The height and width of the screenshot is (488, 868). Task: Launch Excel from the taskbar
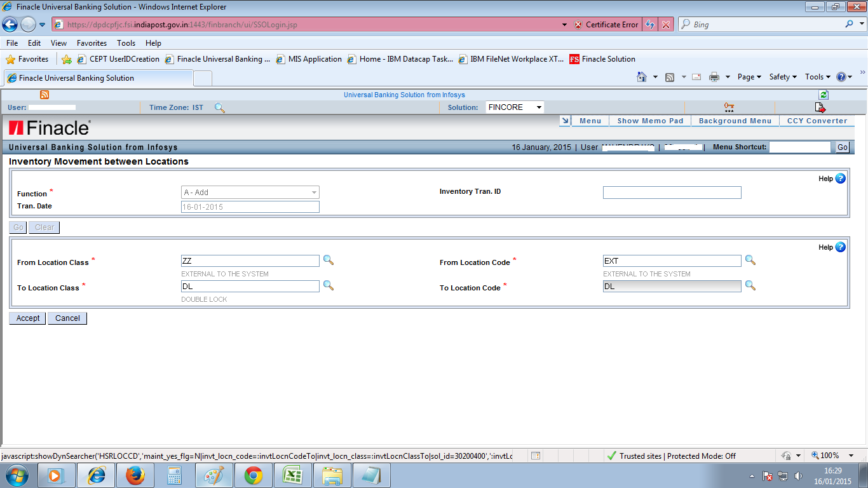292,475
